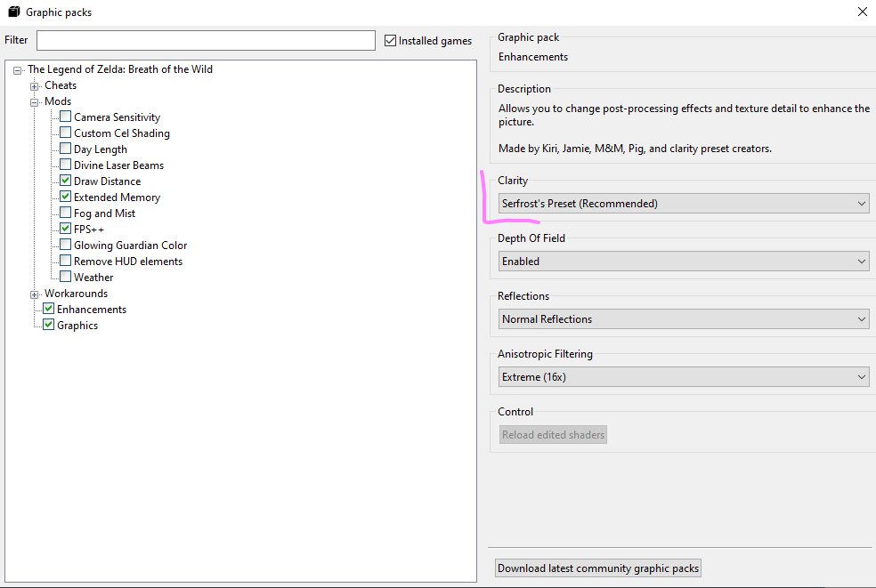Select the Mods tree label
The height and width of the screenshot is (588, 876).
58,101
